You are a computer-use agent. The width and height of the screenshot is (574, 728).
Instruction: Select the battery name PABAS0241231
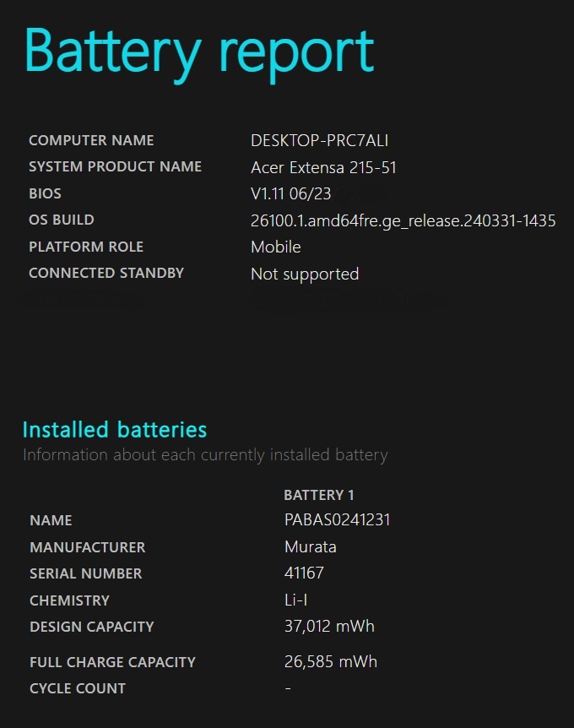[337, 520]
